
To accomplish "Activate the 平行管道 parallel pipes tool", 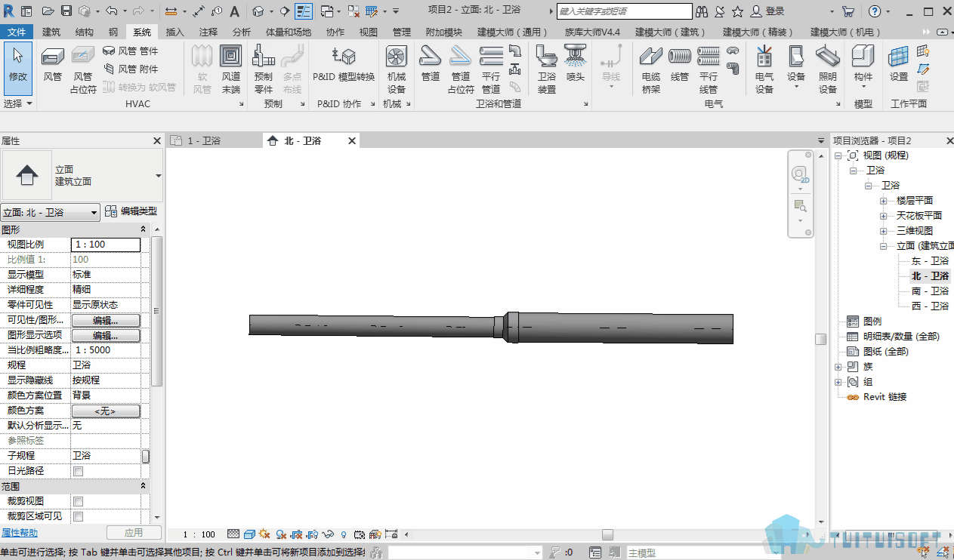I will tap(491, 68).
